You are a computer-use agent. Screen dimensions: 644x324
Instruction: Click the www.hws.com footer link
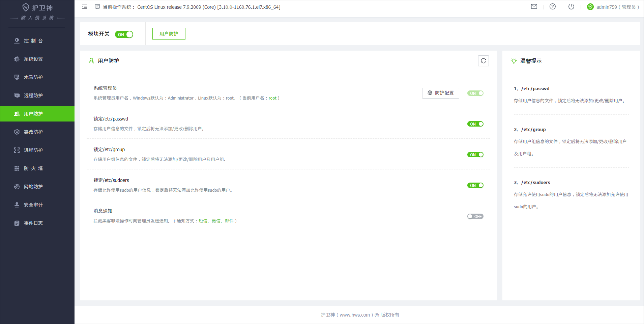[355, 315]
